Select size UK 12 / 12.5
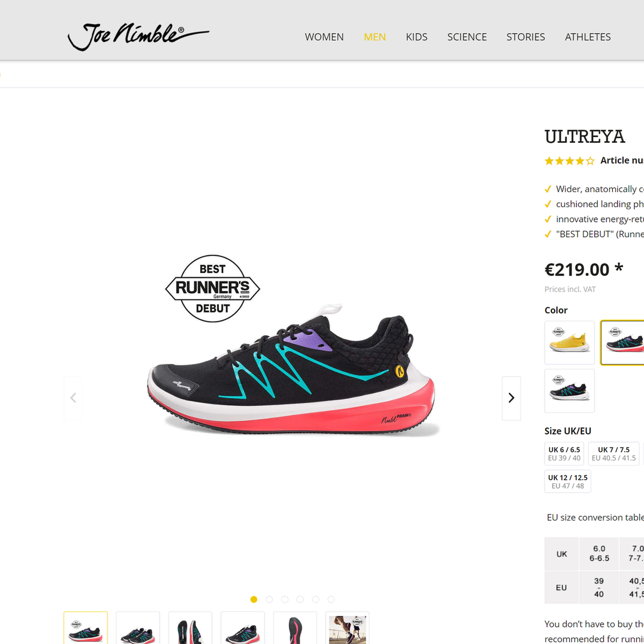This screenshot has height=644, width=644. [x=568, y=481]
